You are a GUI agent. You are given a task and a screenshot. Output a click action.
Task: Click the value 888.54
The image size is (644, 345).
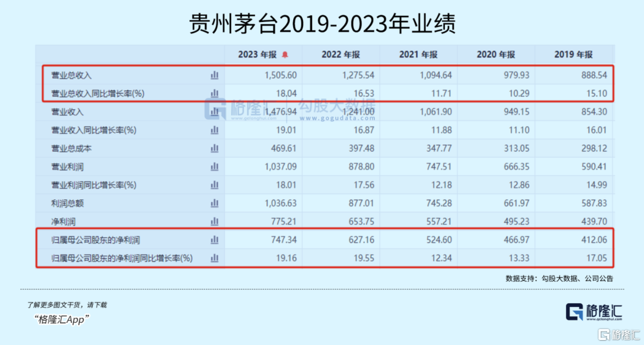click(x=594, y=76)
